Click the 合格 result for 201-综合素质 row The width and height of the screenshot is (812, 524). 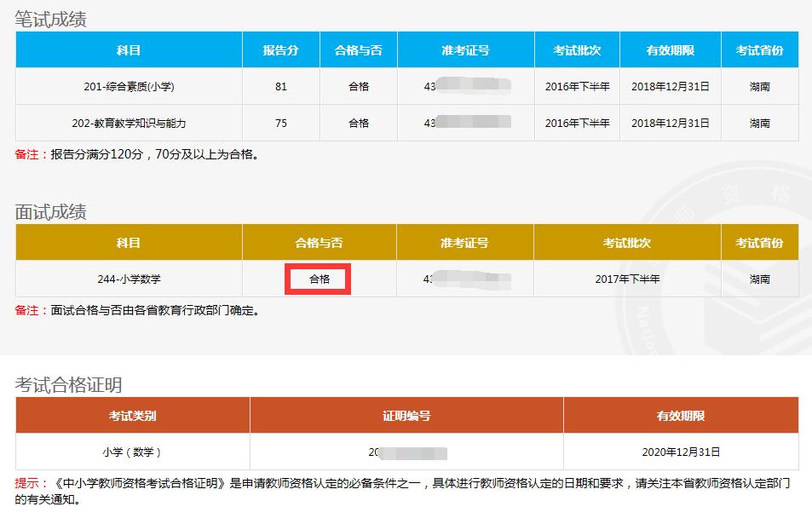(358, 87)
